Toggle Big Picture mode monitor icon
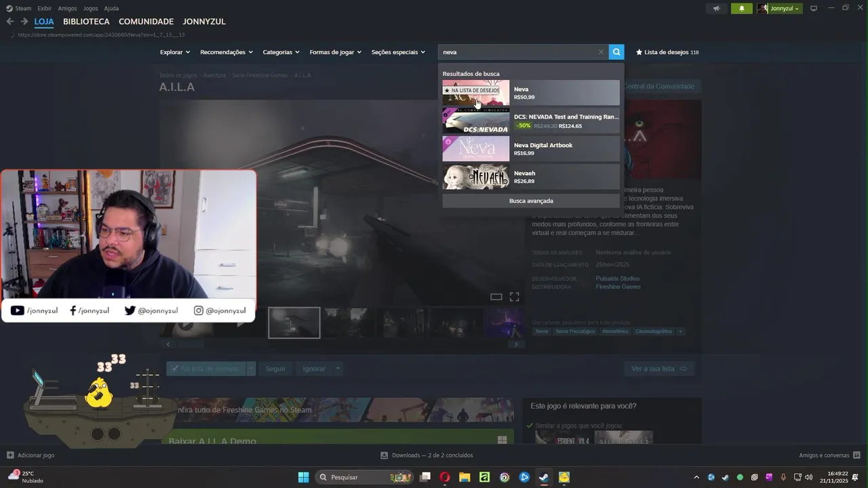 pos(814,8)
